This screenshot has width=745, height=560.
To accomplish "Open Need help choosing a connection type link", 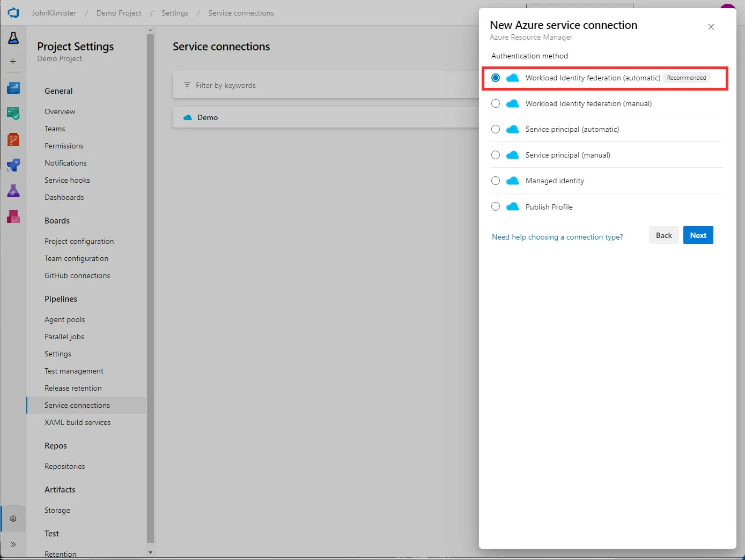I will click(557, 237).
